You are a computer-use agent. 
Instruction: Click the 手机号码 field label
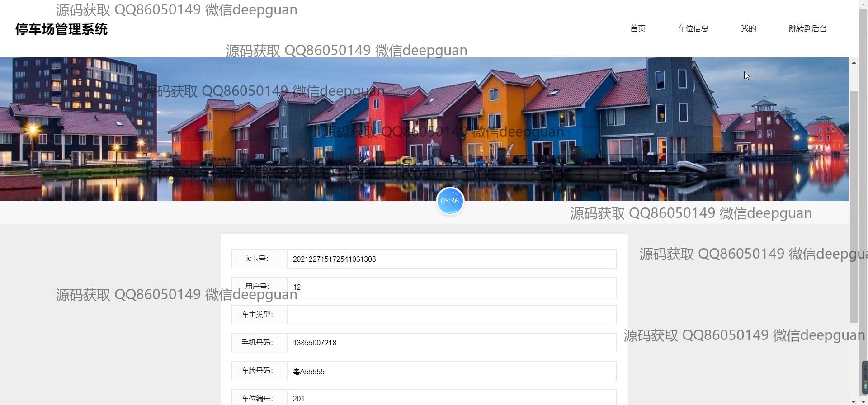[x=257, y=343]
